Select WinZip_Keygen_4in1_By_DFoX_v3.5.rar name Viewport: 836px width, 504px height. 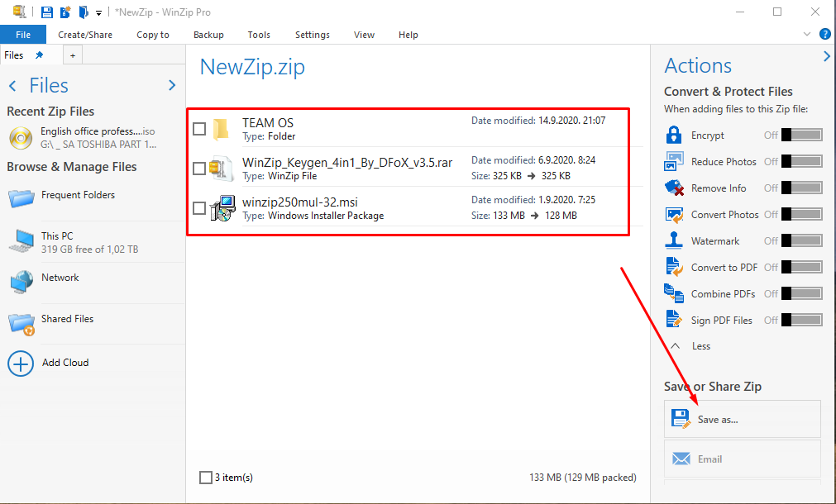(x=347, y=163)
